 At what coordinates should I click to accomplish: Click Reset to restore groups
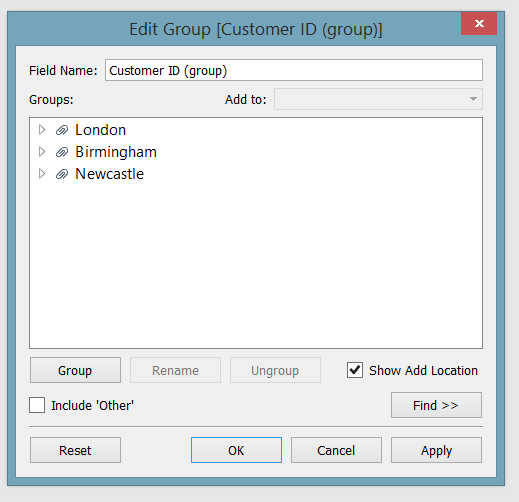pos(75,450)
